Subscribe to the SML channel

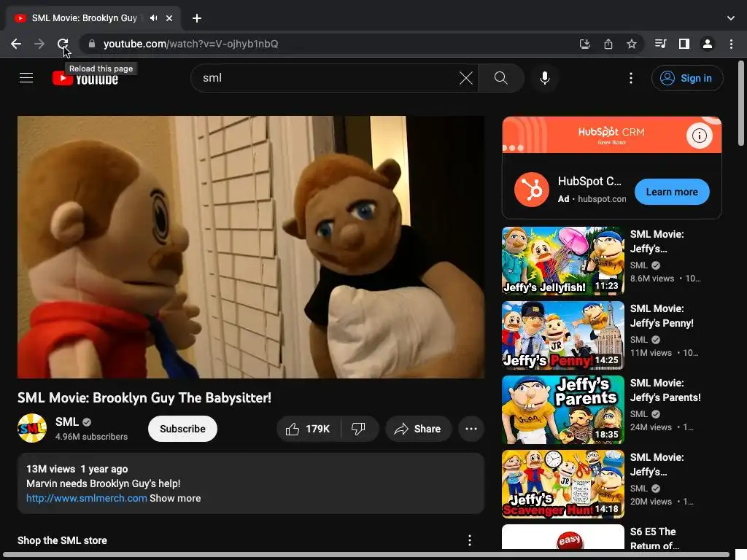[182, 429]
